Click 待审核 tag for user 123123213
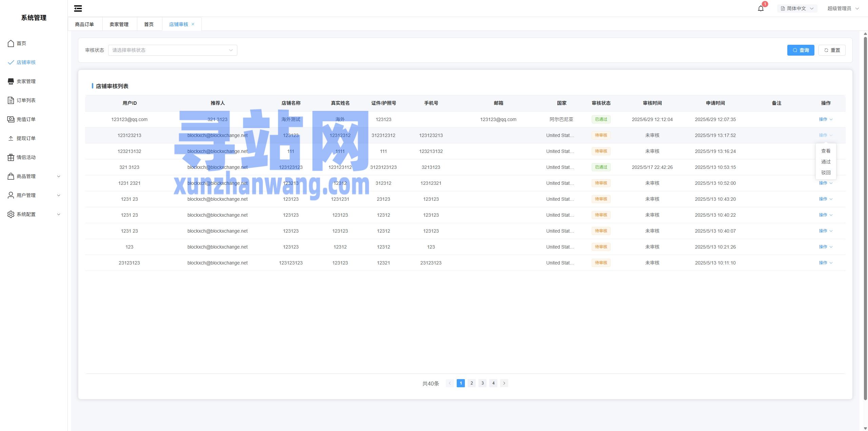The height and width of the screenshot is (431, 868). pyautogui.click(x=601, y=135)
